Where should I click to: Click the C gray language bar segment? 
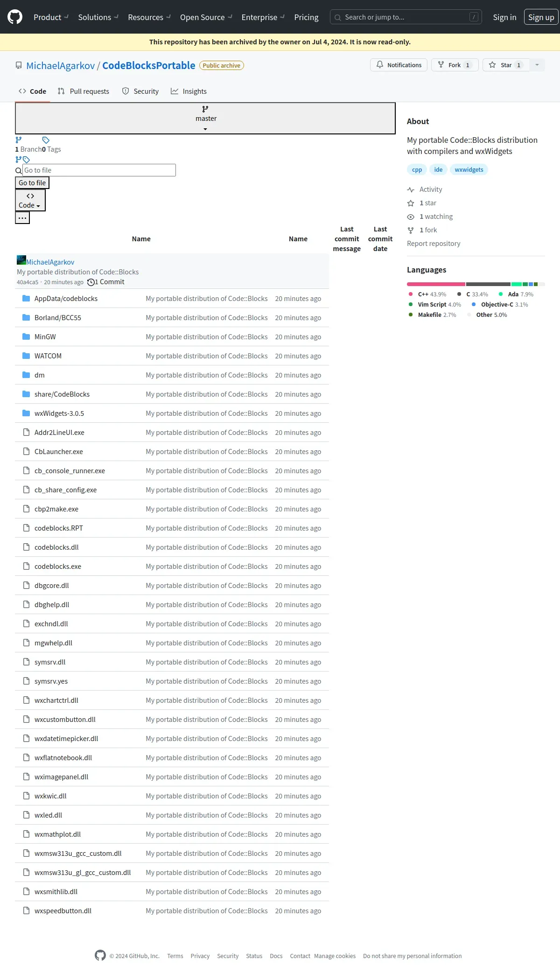(x=488, y=284)
